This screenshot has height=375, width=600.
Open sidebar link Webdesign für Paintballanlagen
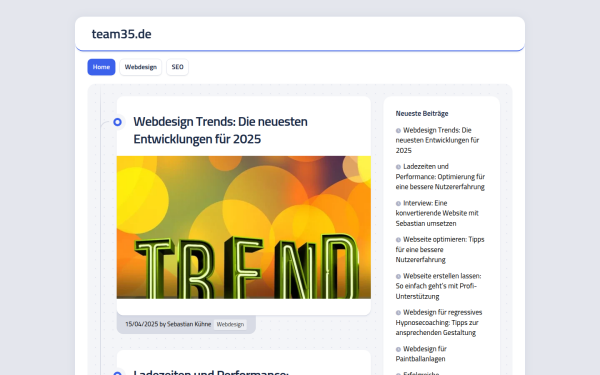pyautogui.click(x=421, y=354)
